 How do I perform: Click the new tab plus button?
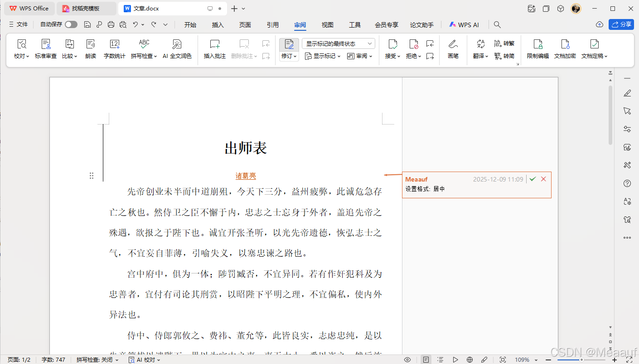tap(234, 8)
